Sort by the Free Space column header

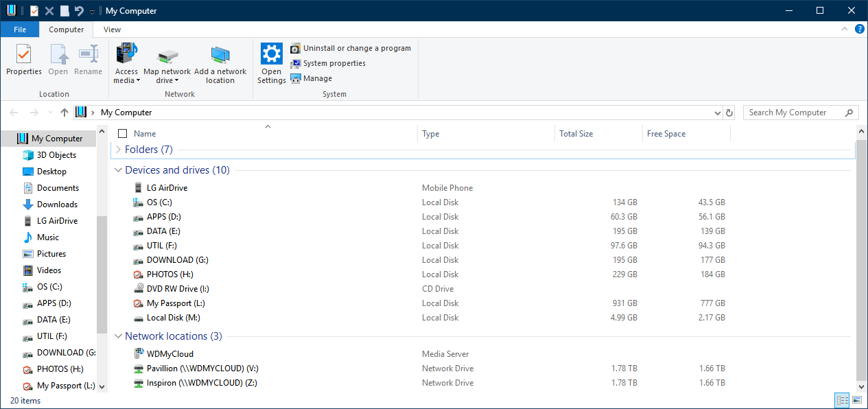pyautogui.click(x=666, y=134)
